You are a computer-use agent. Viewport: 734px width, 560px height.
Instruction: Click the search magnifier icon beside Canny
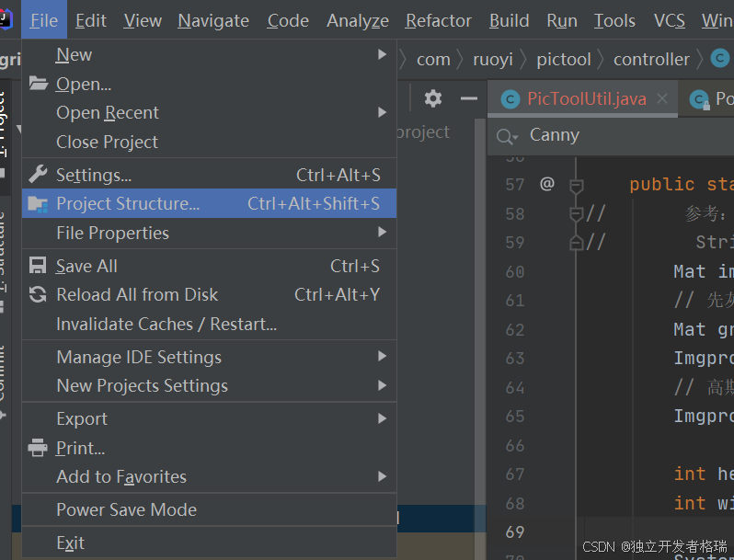[506, 136]
